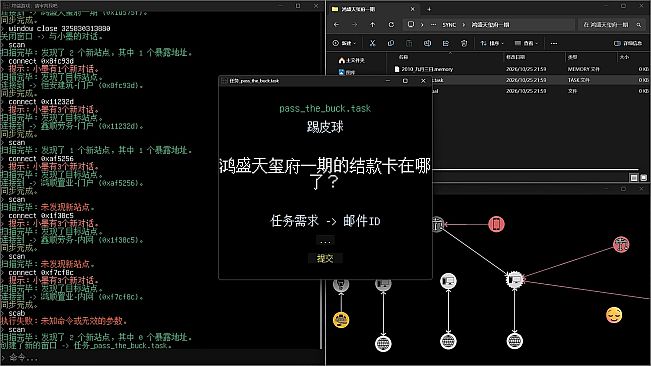The width and height of the screenshot is (651, 366).
Task: Select the leftmost keyboard node at graph bottom
Action: coord(383,343)
